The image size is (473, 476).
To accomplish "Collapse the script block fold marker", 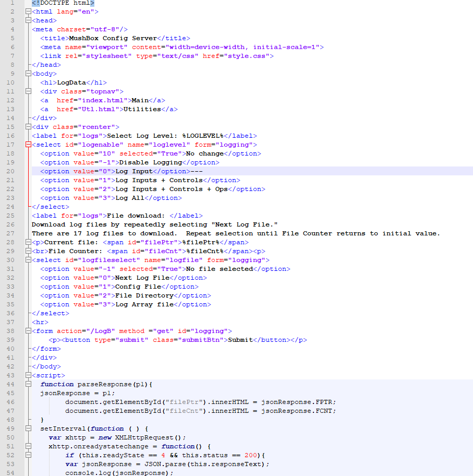I will click(x=28, y=375).
